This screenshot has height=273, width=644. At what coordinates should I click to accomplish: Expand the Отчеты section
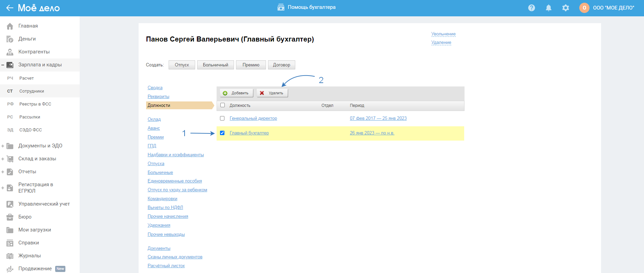click(x=3, y=172)
